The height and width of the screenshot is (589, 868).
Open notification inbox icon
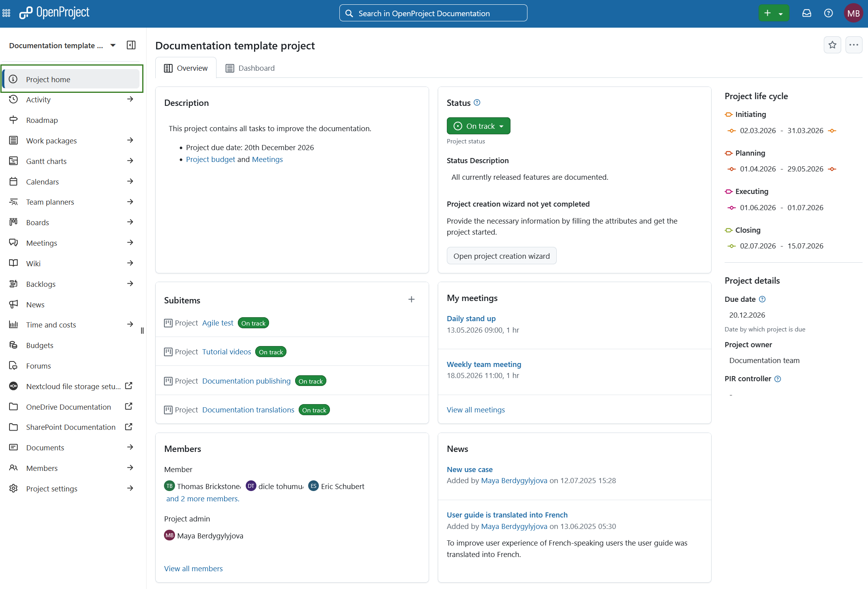806,13
